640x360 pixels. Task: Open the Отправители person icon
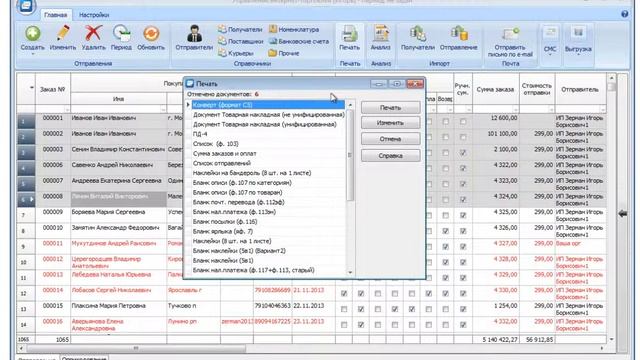(194, 33)
